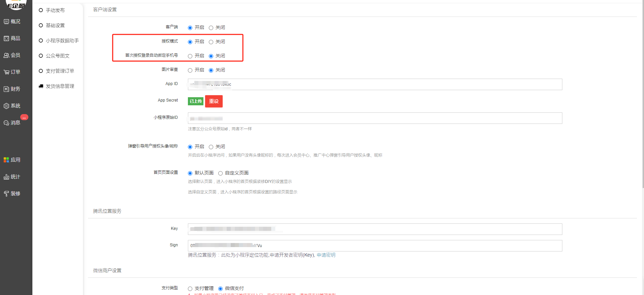Open the 申请密钥 link
Viewport: 644px width, 295px height.
tap(326, 255)
